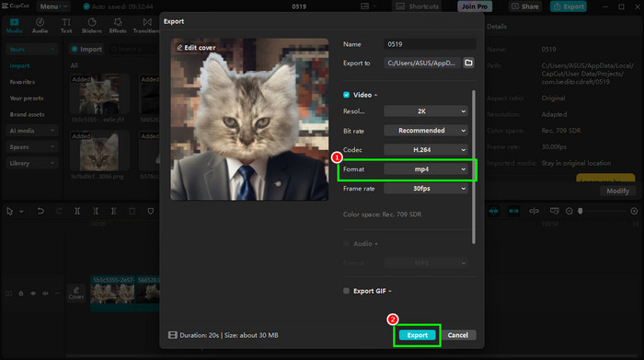Expand AI media in the sidebar
The image size is (644, 360).
[31, 131]
